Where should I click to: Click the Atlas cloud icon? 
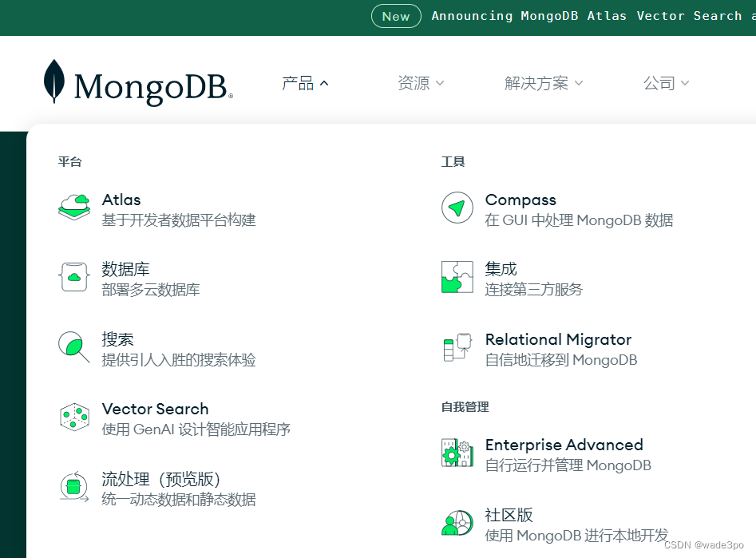click(74, 208)
